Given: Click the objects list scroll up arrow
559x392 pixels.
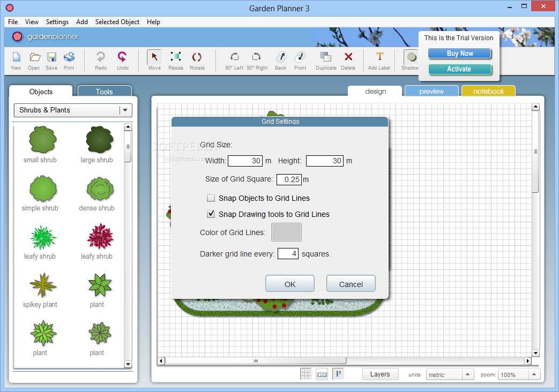Looking at the screenshot, I should pyautogui.click(x=128, y=127).
